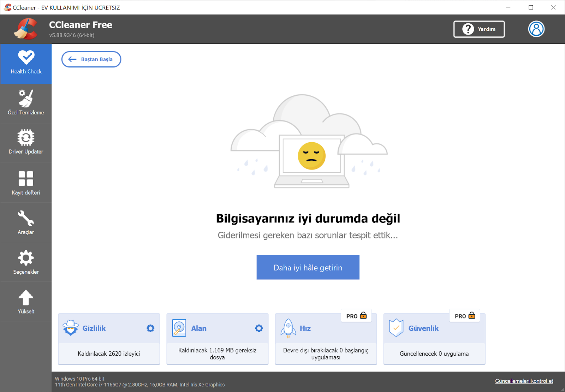Viewport: 565px width, 392px height.
Task: Open the Driver Updater section
Action: (x=26, y=143)
